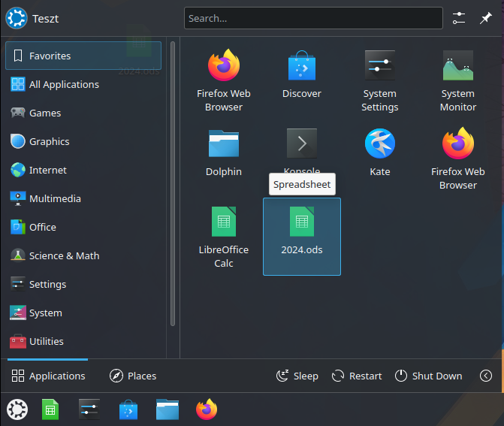Click the category list scrollbar
The width and height of the screenshot is (504, 426).
[x=173, y=183]
